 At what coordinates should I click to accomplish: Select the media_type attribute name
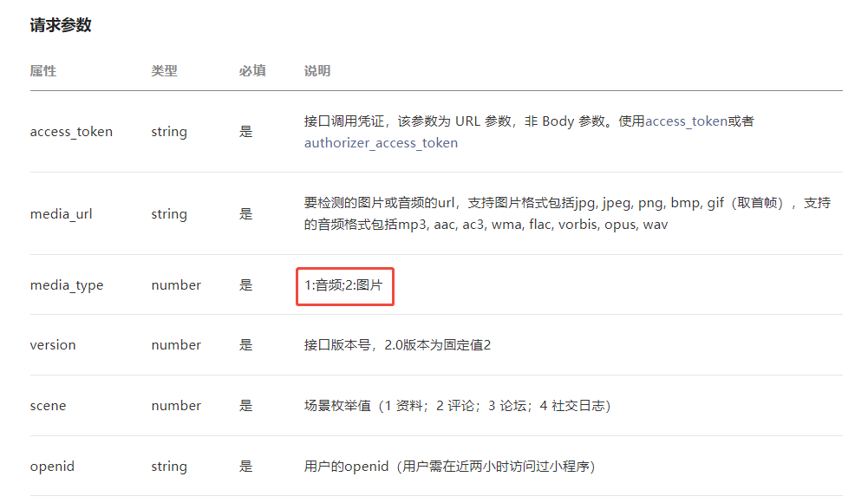coord(67,285)
